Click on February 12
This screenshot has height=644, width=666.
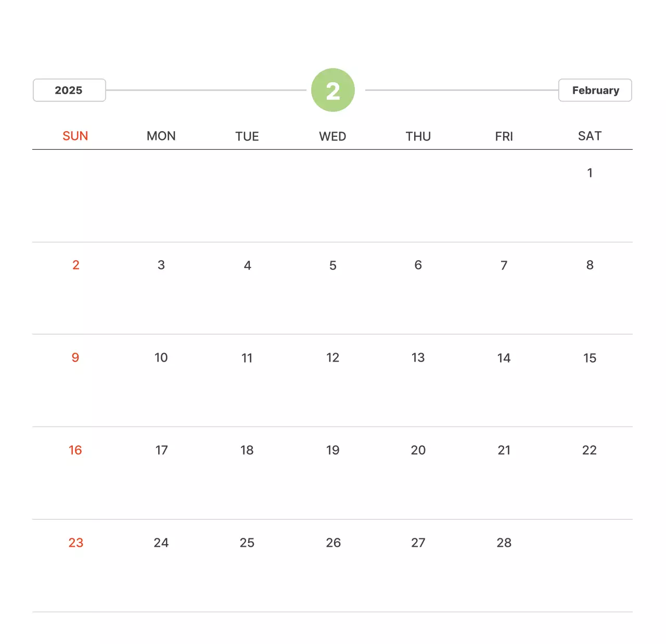coord(332,358)
